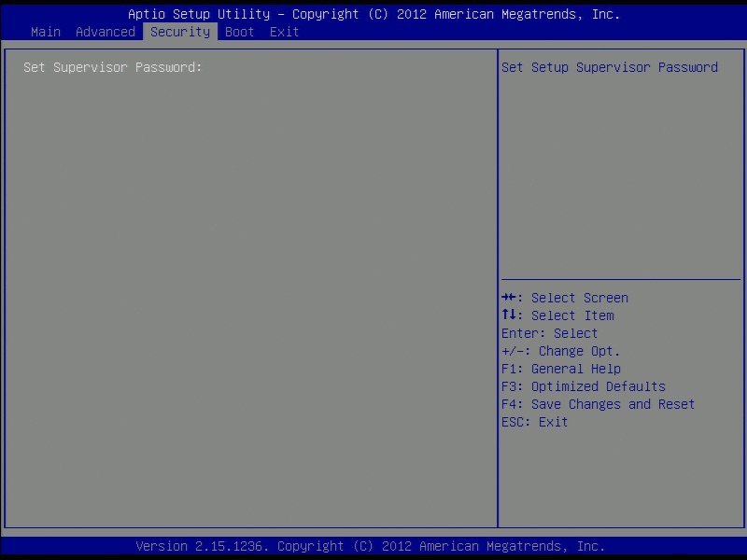Go to the Boot tab
Viewport: 747px width, 560px height.
pos(240,32)
